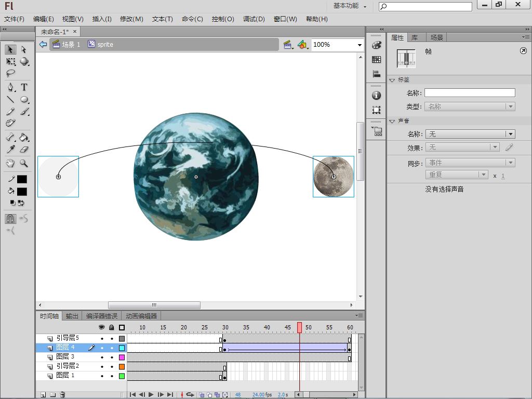The height and width of the screenshot is (399, 532).
Task: Click the Edit Scene clapperboard icon
Action: [x=288, y=45]
